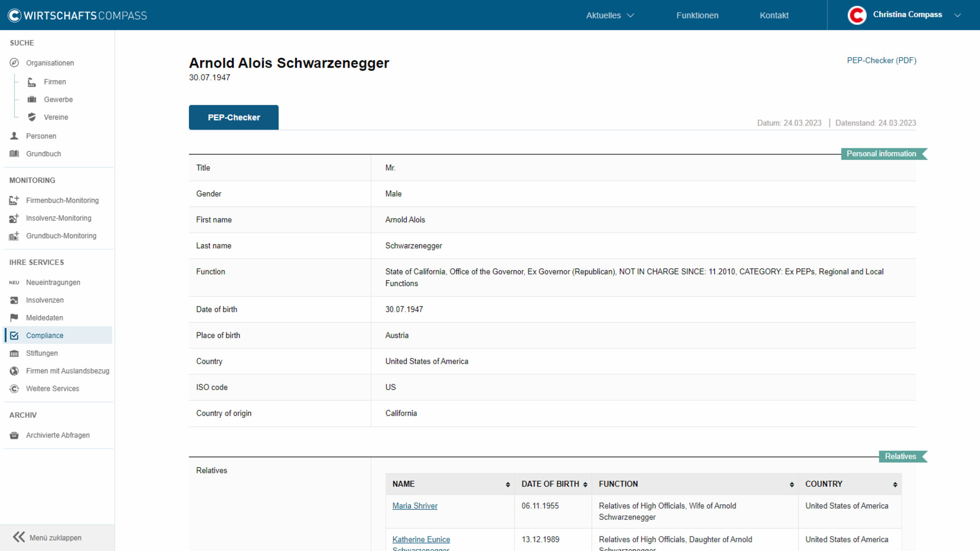Screen dimensions: 980x551
Task: Open Archivierte Abfragen in the archive
Action: tap(58, 435)
